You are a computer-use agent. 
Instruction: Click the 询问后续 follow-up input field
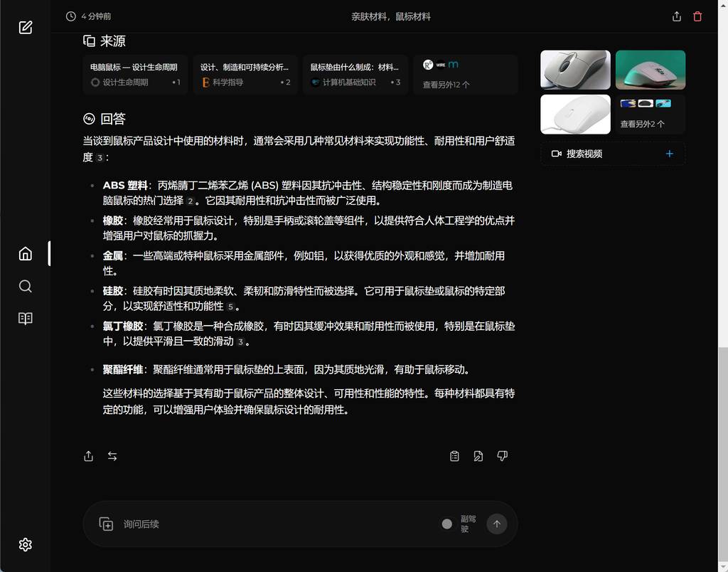click(x=270, y=524)
